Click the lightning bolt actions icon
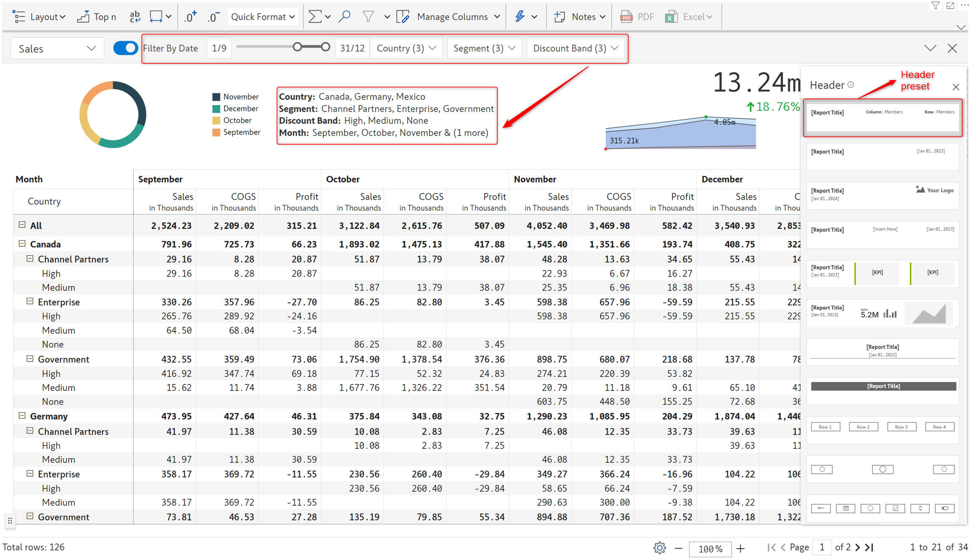Viewport: 970px width, 560px height. tap(520, 17)
